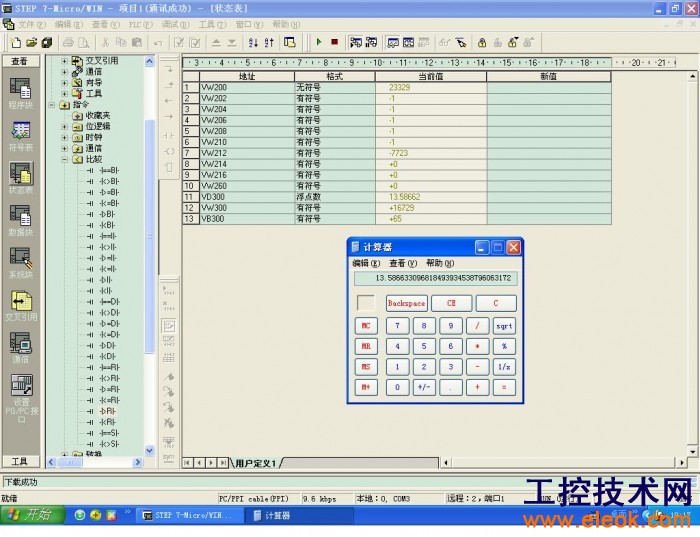
Task: Click new value cell for VW200 row
Action: (549, 87)
